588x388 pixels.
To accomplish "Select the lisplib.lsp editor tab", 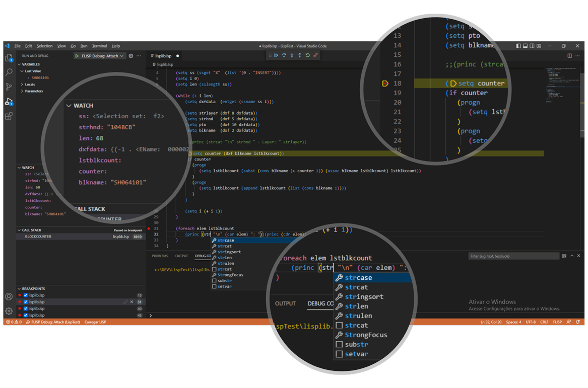I will coord(163,56).
